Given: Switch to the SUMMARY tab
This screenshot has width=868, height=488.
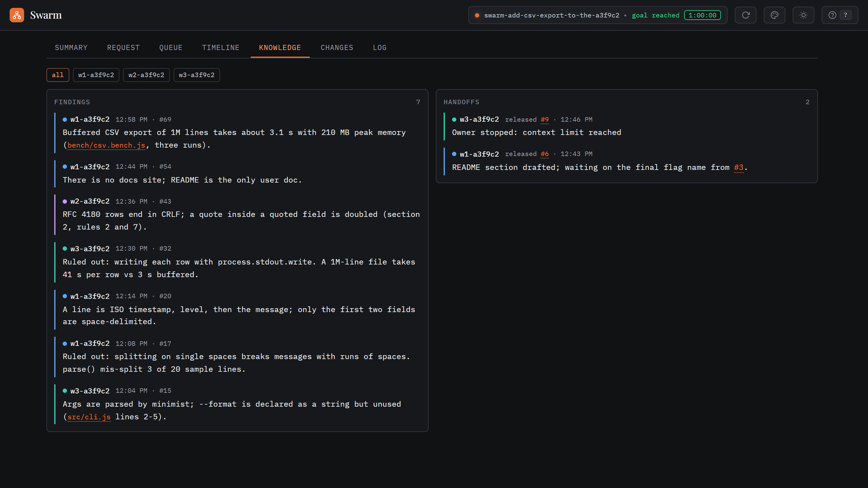Looking at the screenshot, I should pos(71,48).
